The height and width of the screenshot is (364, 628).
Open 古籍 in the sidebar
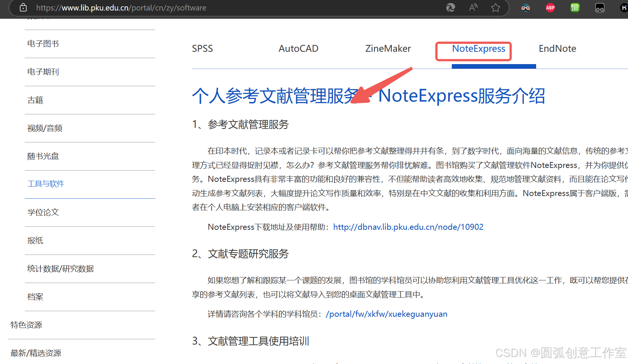coord(35,100)
